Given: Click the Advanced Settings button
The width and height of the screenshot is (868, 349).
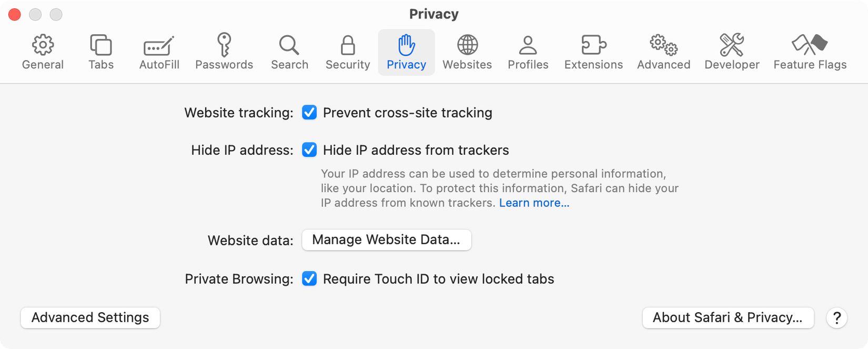Looking at the screenshot, I should tap(89, 317).
